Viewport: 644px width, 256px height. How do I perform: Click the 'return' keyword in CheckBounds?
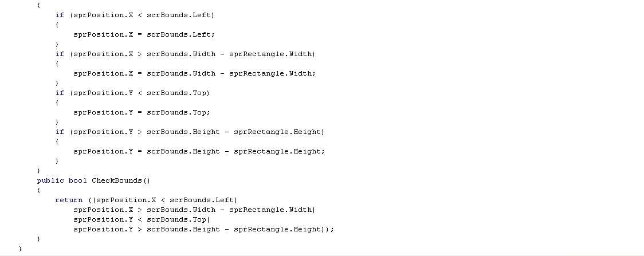[69, 200]
